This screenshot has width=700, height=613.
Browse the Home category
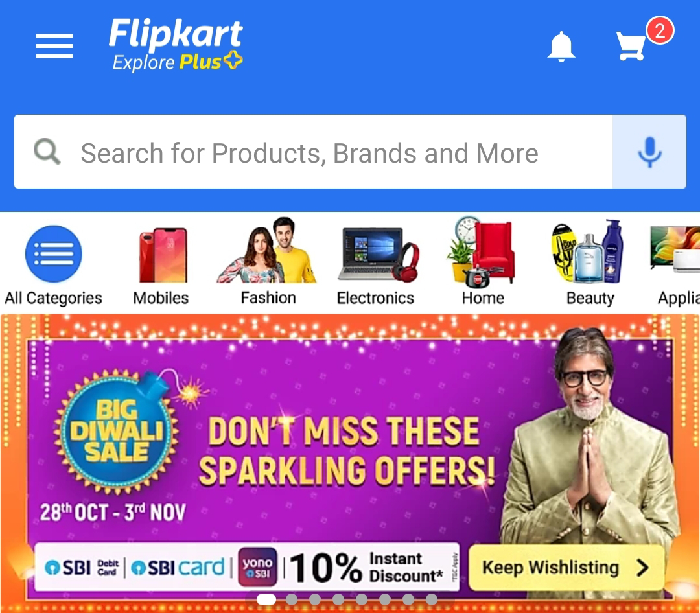[x=483, y=262]
